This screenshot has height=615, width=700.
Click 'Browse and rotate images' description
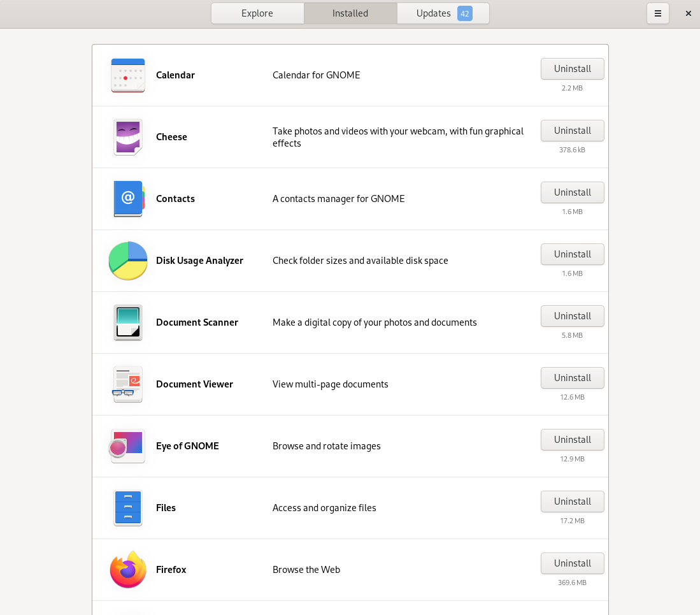(x=326, y=445)
